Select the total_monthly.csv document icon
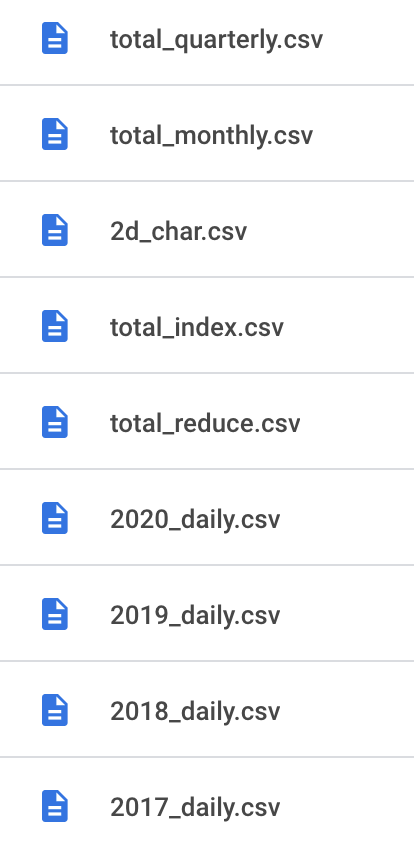 [x=55, y=135]
